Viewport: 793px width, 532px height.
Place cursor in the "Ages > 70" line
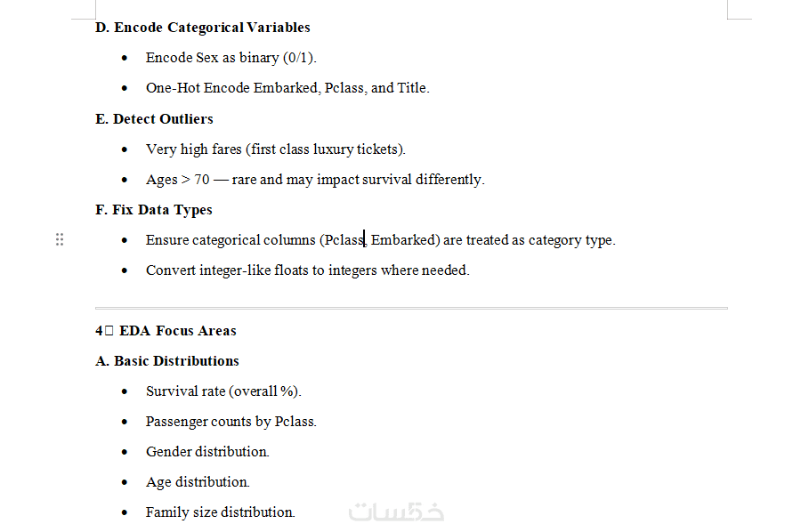315,180
